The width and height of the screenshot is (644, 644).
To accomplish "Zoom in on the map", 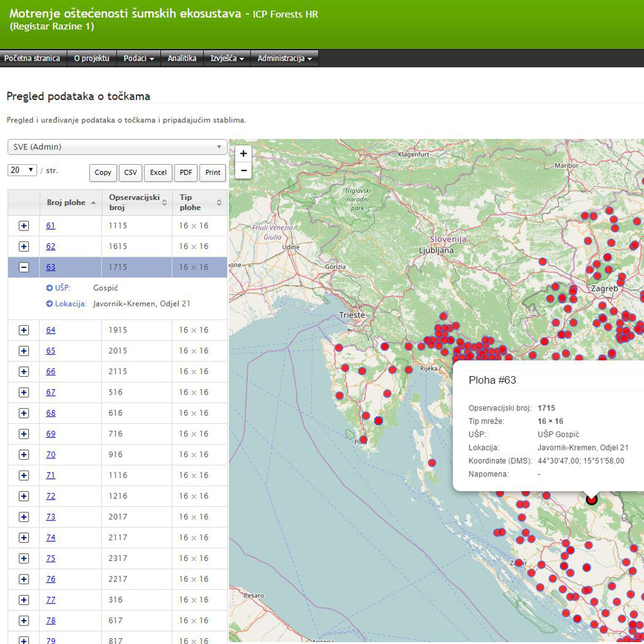I will click(x=243, y=154).
